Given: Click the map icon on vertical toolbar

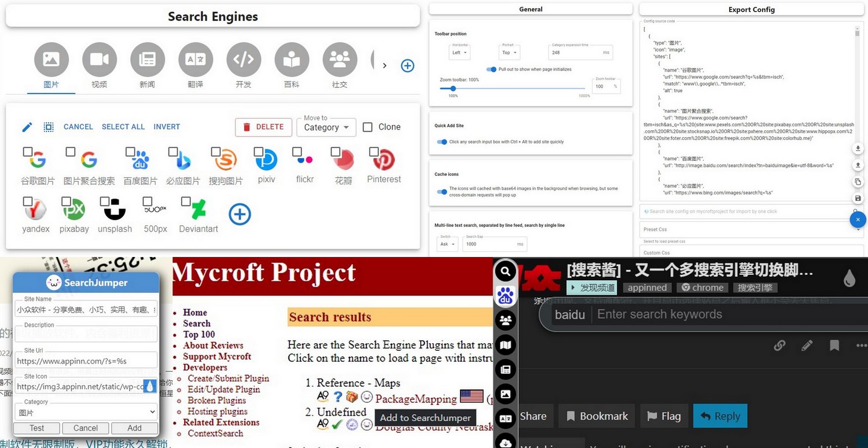Looking at the screenshot, I should click(x=506, y=345).
